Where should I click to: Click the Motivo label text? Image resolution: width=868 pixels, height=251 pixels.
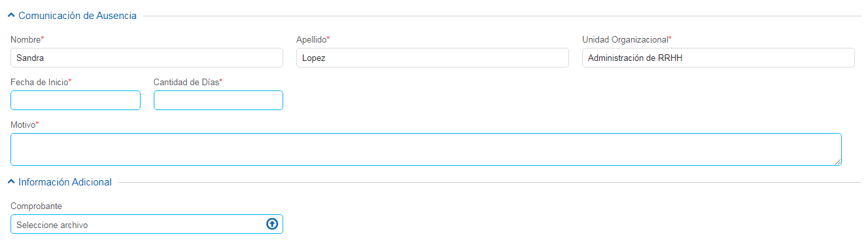pos(24,125)
